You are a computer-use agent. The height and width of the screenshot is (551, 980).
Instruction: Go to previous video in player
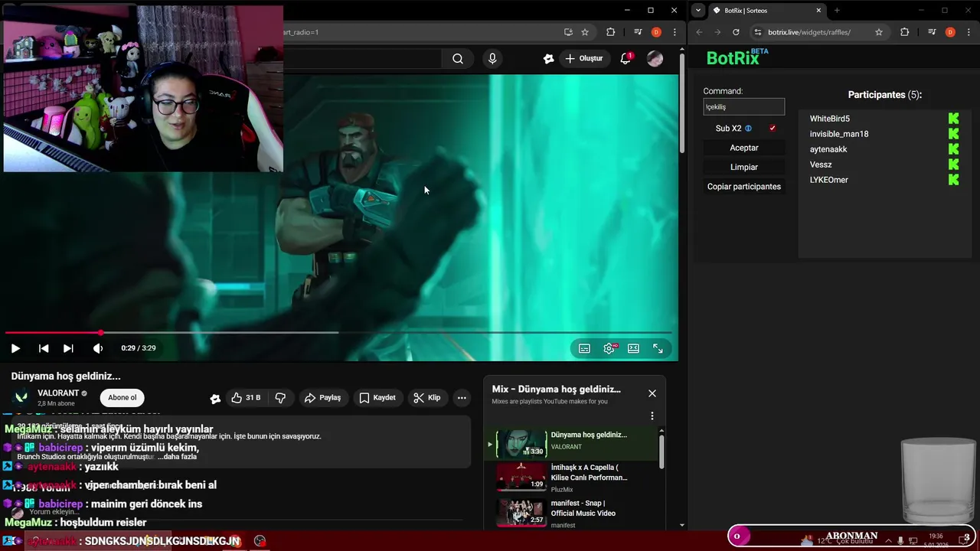(x=44, y=348)
